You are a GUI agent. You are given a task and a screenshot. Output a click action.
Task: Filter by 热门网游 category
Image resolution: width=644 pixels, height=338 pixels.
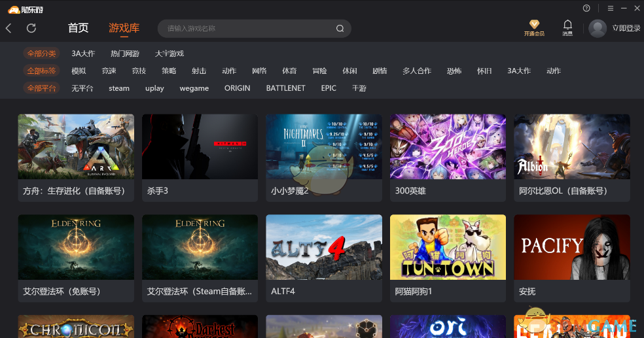[x=125, y=54]
